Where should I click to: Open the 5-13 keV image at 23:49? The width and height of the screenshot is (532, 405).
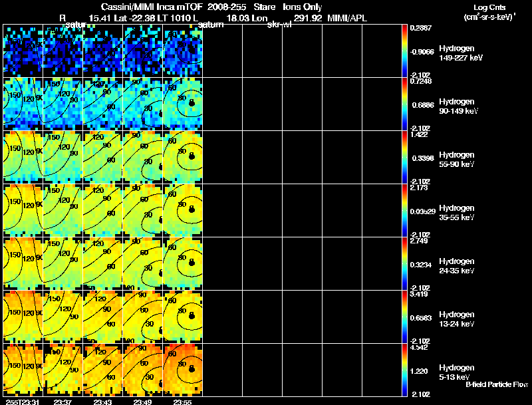tap(142, 370)
